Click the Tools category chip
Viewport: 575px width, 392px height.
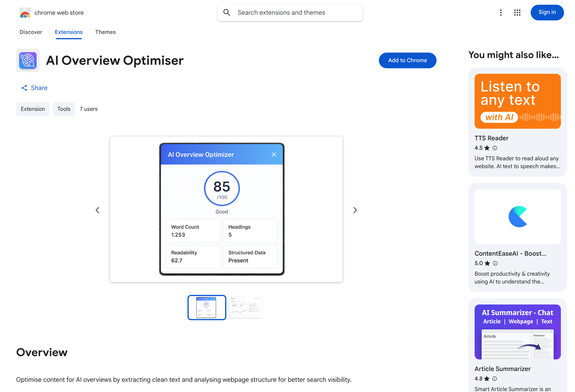click(64, 109)
